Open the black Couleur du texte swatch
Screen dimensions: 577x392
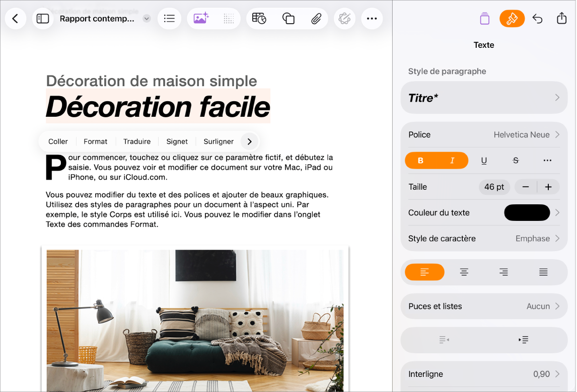(527, 212)
